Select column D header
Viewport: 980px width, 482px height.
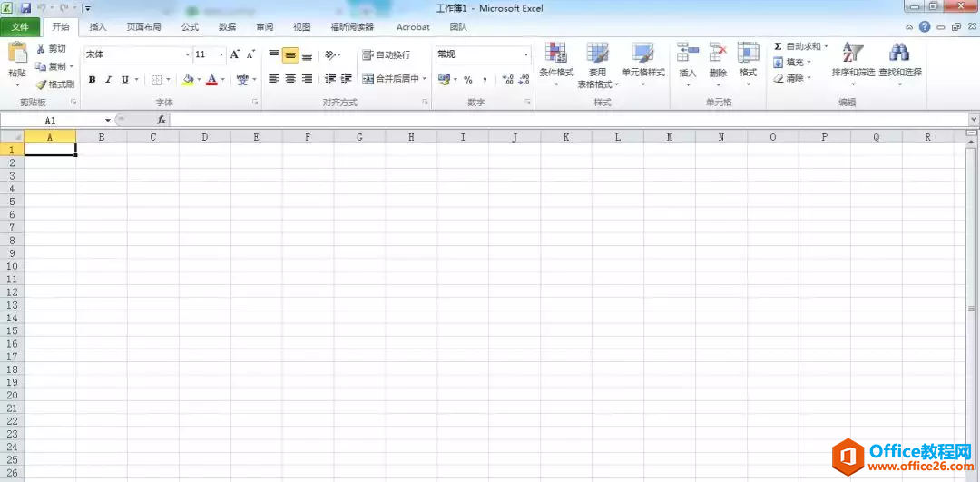pyautogui.click(x=205, y=136)
